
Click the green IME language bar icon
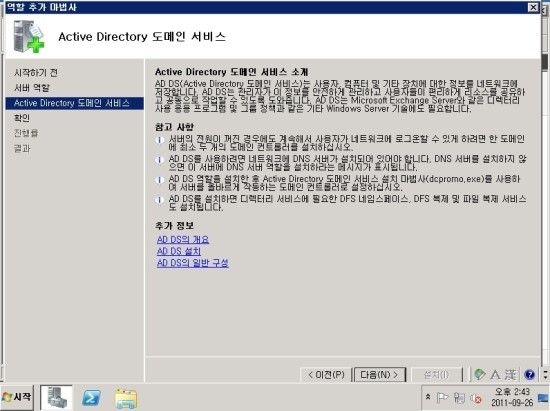(479, 375)
